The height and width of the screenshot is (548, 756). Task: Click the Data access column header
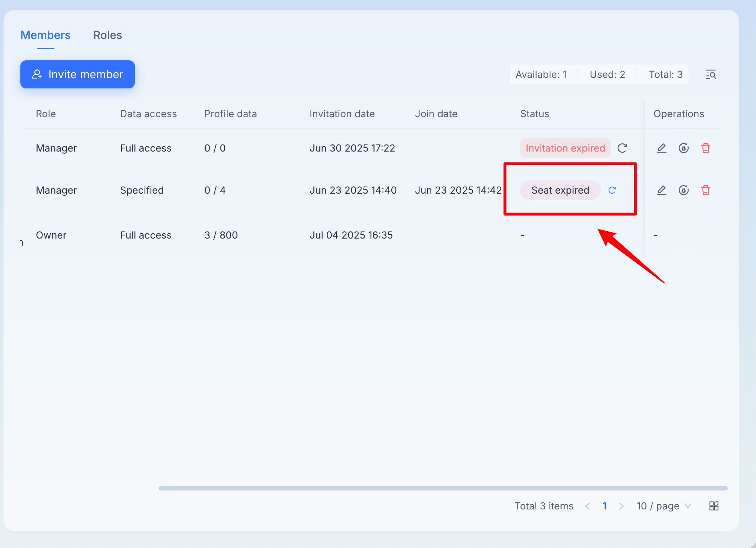point(148,114)
